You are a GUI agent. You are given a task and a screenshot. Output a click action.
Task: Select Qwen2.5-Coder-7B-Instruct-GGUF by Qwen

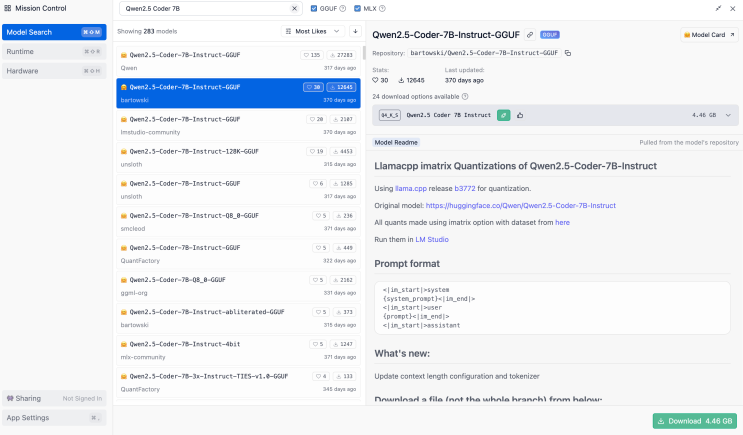(x=238, y=61)
